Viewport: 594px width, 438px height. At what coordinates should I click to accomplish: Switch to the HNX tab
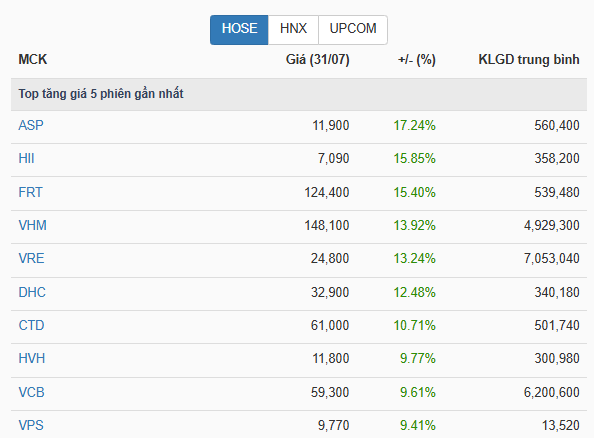pyautogui.click(x=293, y=30)
